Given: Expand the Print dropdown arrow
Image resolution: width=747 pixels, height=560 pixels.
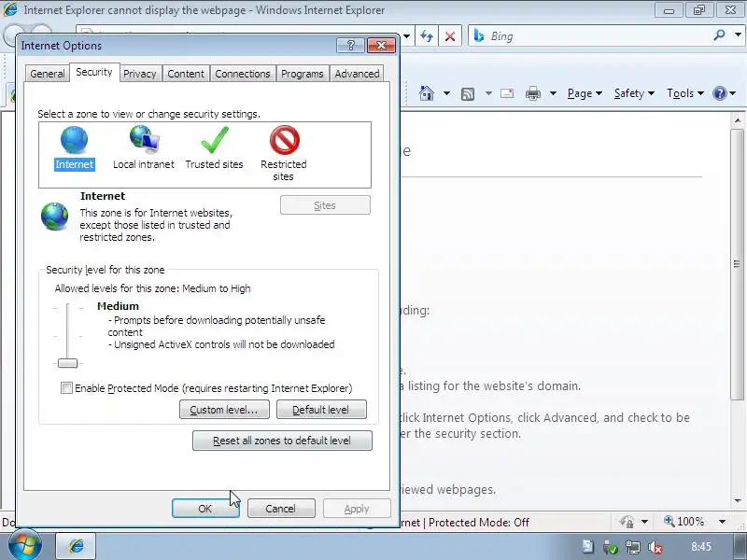Looking at the screenshot, I should click(553, 93).
